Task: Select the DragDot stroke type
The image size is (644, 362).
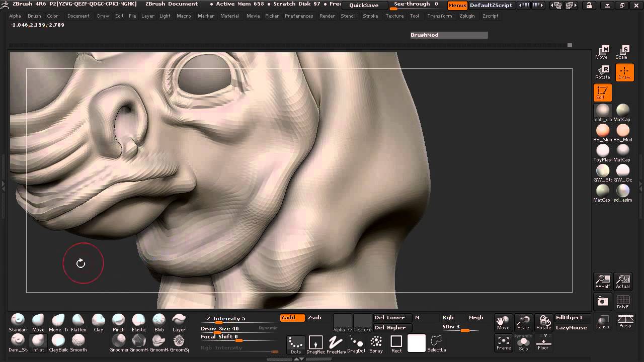Action: click(x=356, y=344)
